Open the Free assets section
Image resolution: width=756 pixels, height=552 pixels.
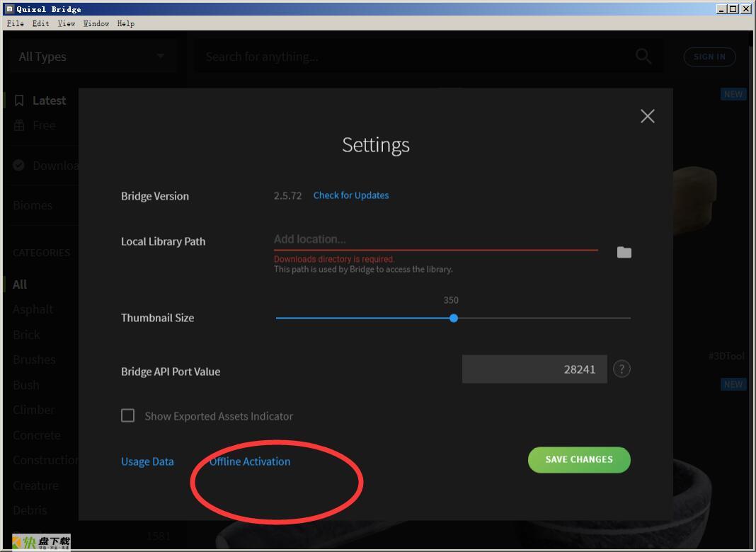(x=35, y=125)
